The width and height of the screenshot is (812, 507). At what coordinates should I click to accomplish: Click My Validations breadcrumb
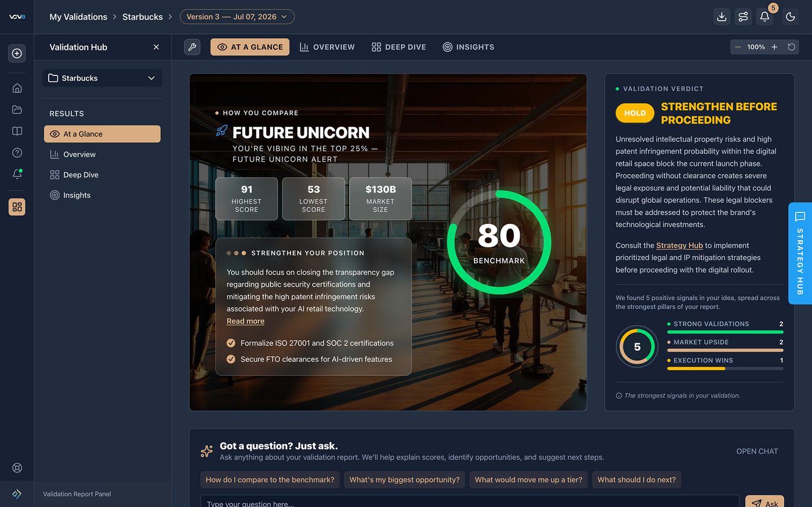click(x=78, y=17)
